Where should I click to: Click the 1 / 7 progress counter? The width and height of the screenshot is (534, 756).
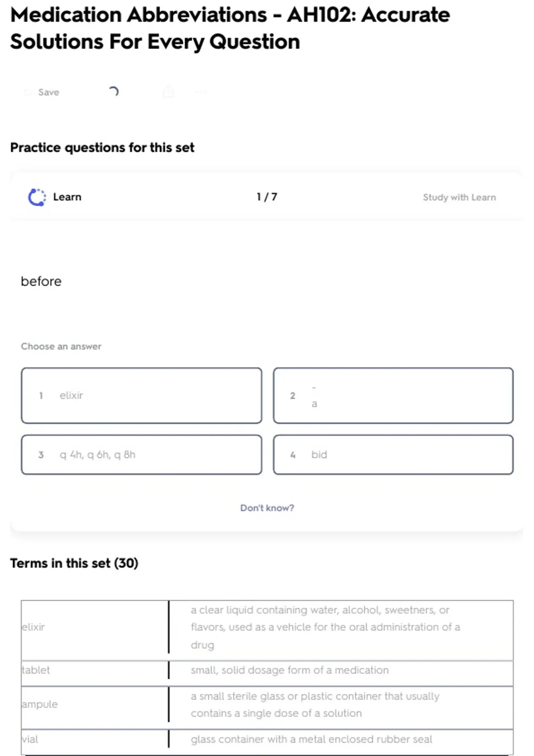(x=267, y=197)
